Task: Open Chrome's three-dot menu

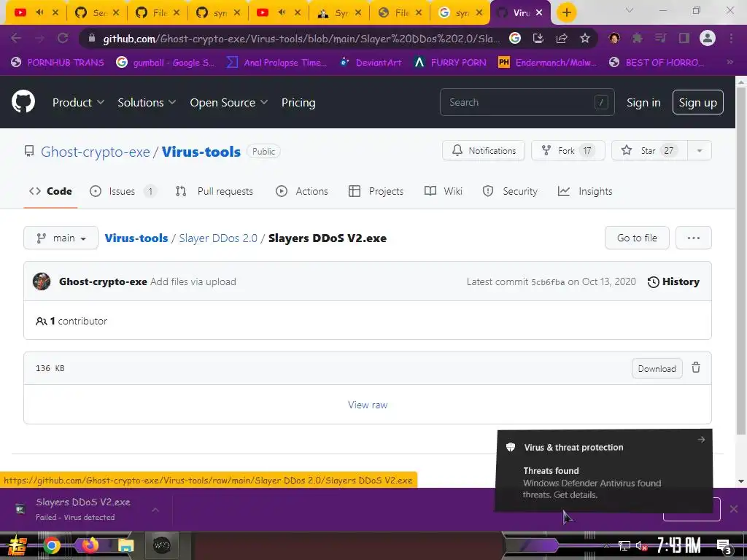Action: click(731, 38)
